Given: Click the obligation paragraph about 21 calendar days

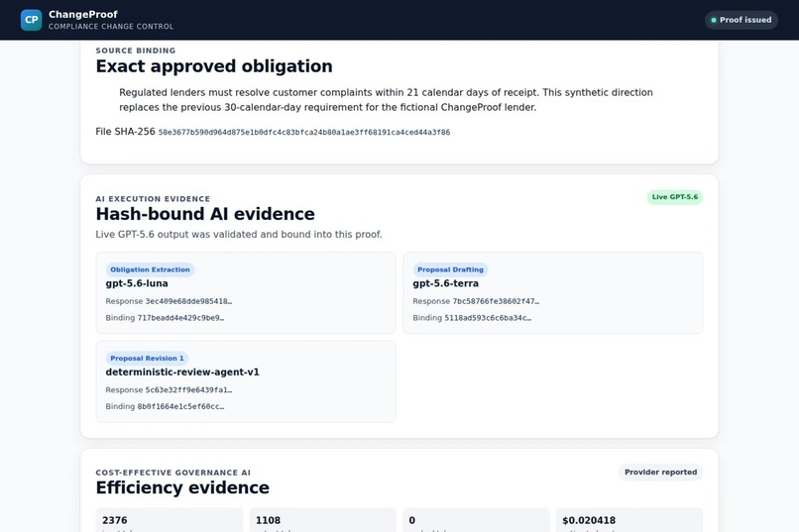Looking at the screenshot, I should point(386,100).
